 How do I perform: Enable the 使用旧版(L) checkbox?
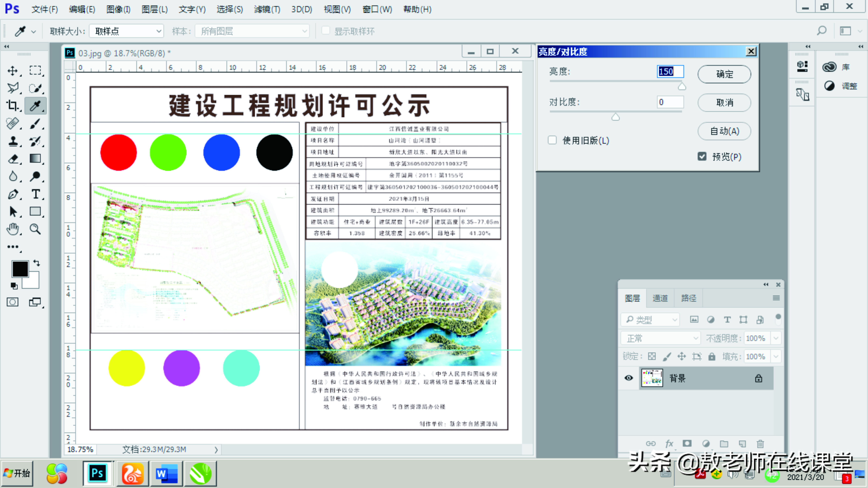(552, 140)
